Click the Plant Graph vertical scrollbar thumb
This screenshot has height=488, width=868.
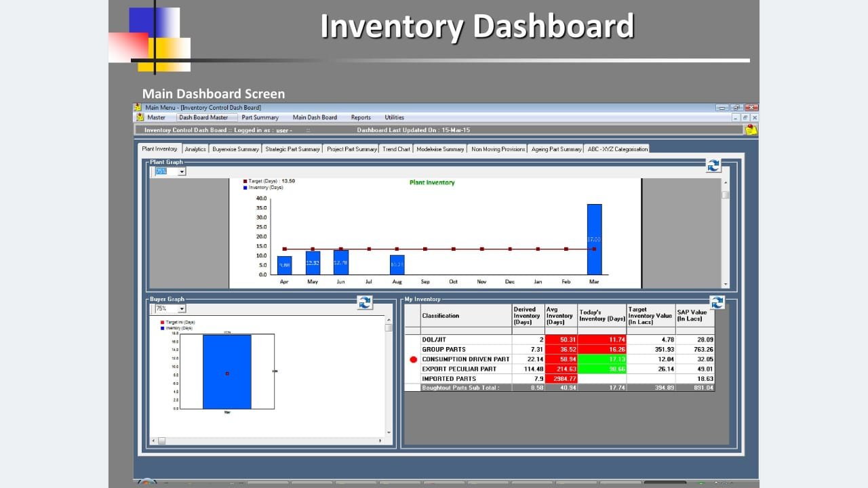coord(725,195)
